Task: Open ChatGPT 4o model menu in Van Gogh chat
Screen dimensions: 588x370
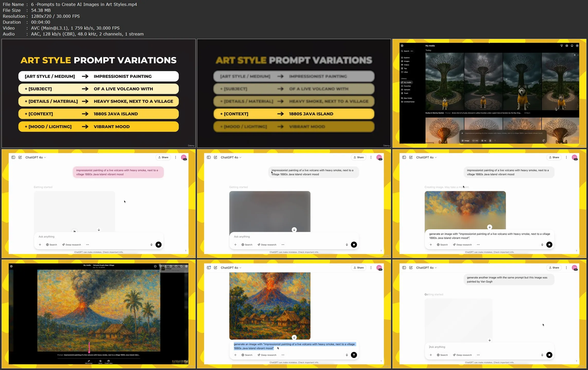Action: (426, 268)
